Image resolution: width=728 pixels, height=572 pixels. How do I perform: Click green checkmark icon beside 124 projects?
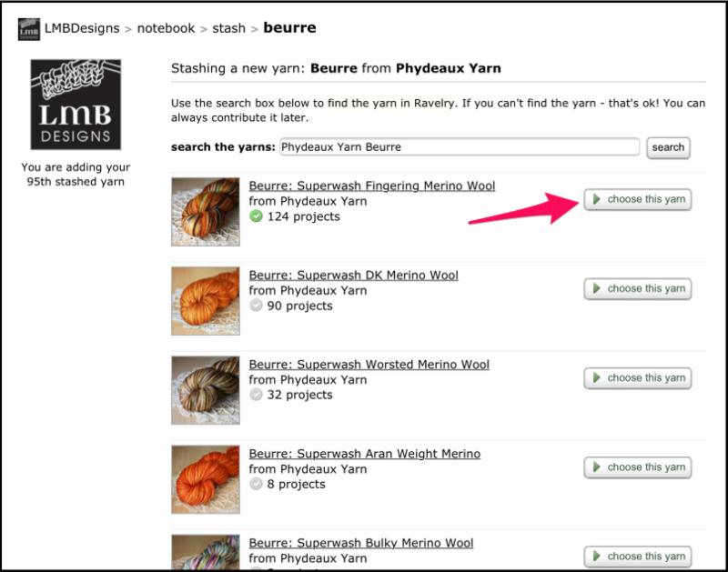256,216
